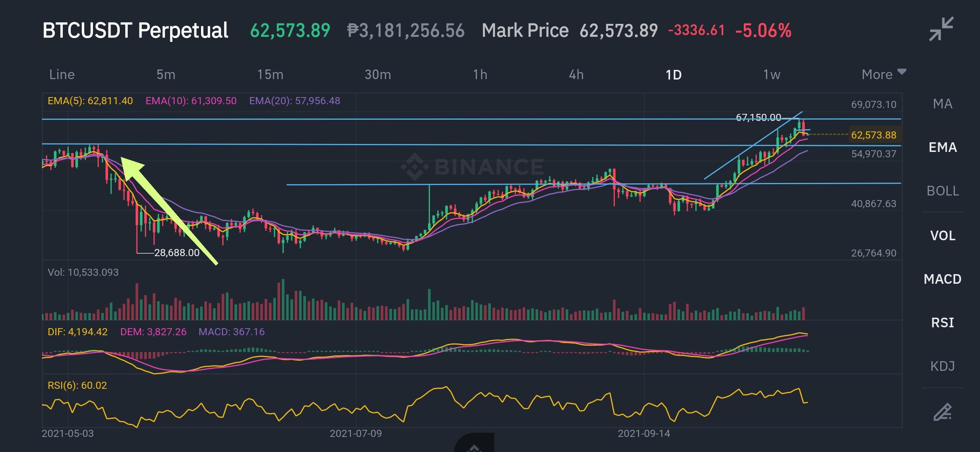Enable the KDJ indicator
The image size is (980, 452).
(942, 366)
